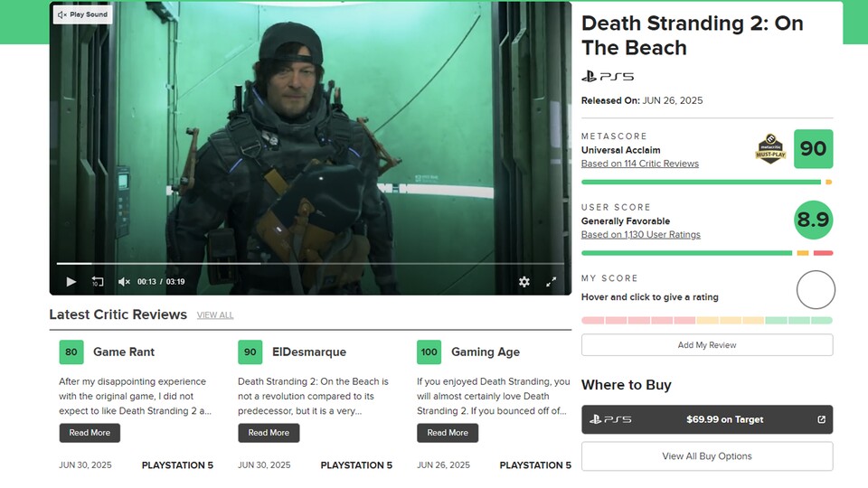This screenshot has height=488, width=868.
Task: Enter fullscreen video mode
Action: point(551,282)
